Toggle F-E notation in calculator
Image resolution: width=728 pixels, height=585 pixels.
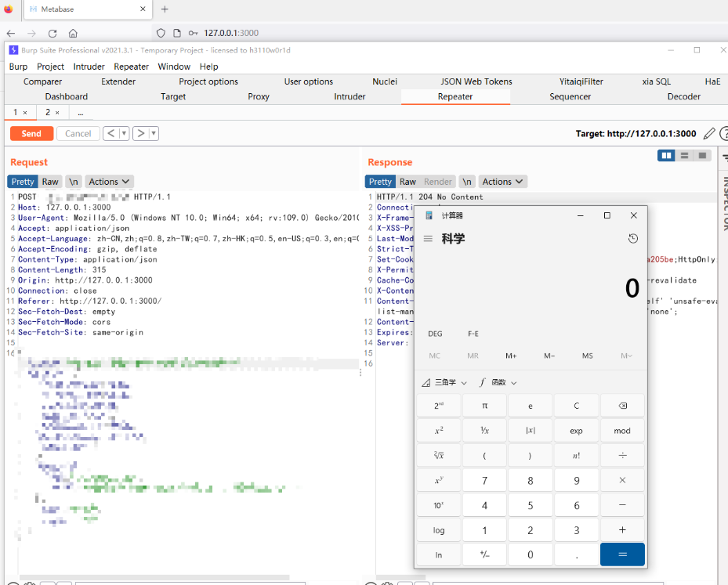(x=473, y=334)
